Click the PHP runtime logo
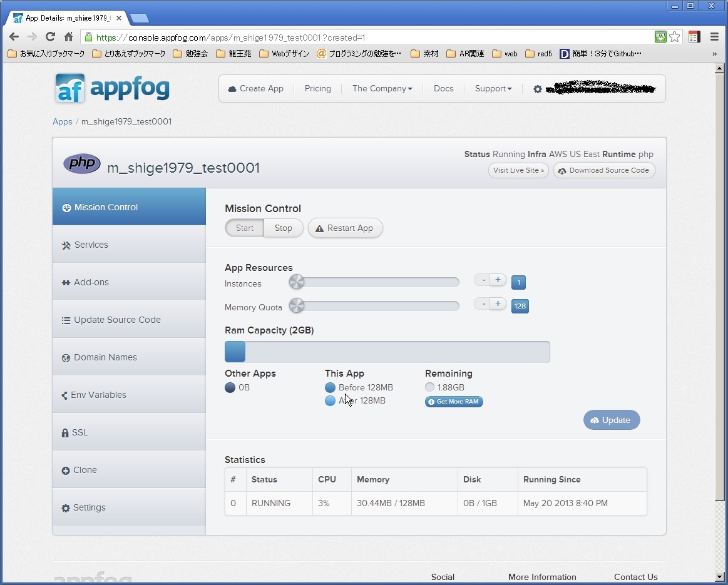The height and width of the screenshot is (585, 728). pyautogui.click(x=82, y=163)
